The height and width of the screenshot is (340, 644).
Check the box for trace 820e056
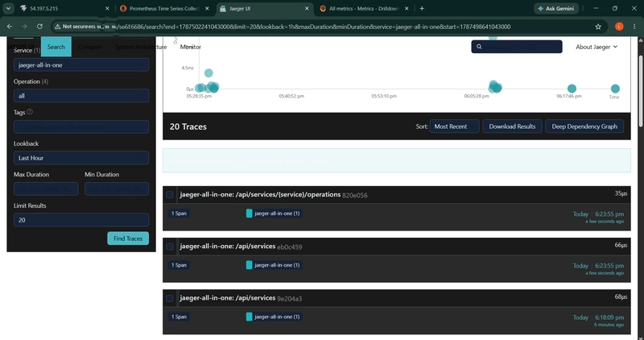point(170,194)
